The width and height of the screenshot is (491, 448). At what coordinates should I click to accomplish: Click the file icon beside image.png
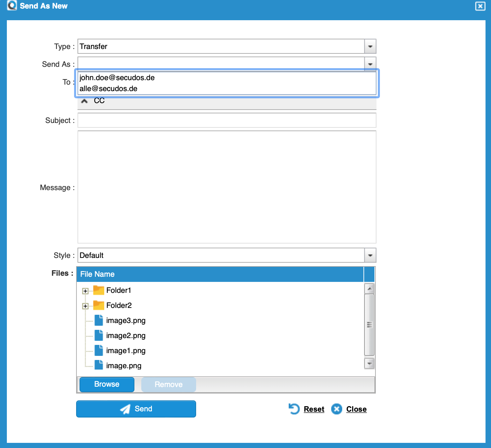click(x=98, y=365)
